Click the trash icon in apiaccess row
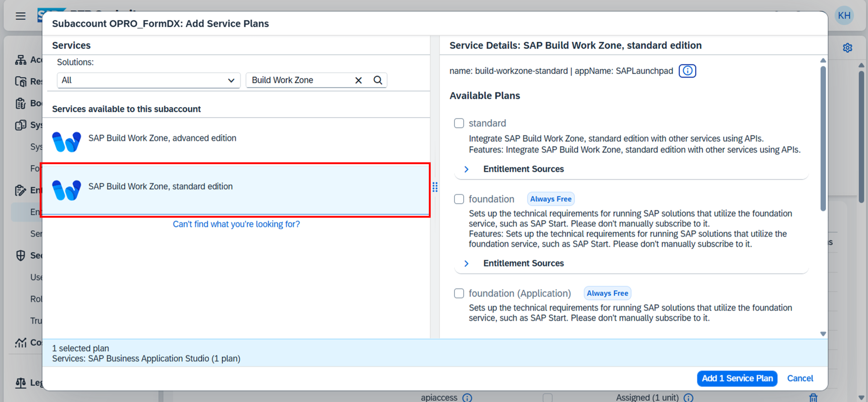Image resolution: width=868 pixels, height=402 pixels. pyautogui.click(x=813, y=398)
